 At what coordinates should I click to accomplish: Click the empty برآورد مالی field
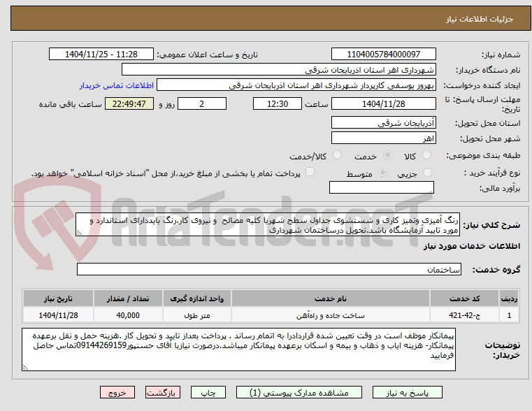click(x=382, y=187)
